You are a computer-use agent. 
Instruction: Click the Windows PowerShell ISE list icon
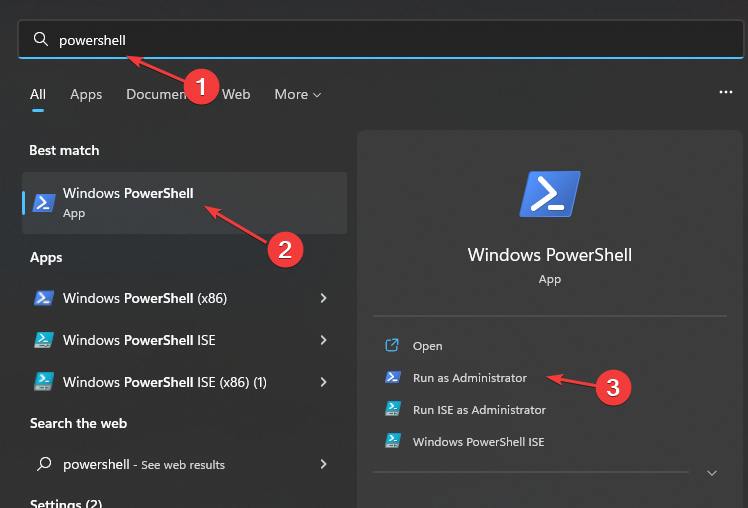coord(44,340)
